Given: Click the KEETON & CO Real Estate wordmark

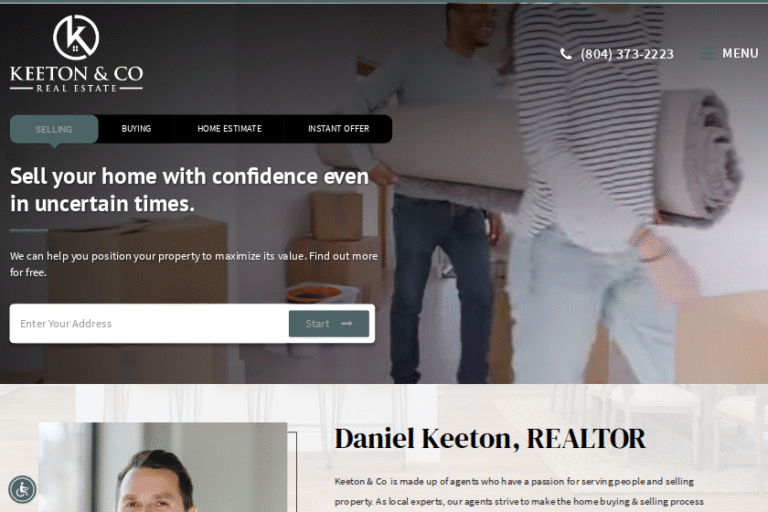Looking at the screenshot, I should pos(76,78).
